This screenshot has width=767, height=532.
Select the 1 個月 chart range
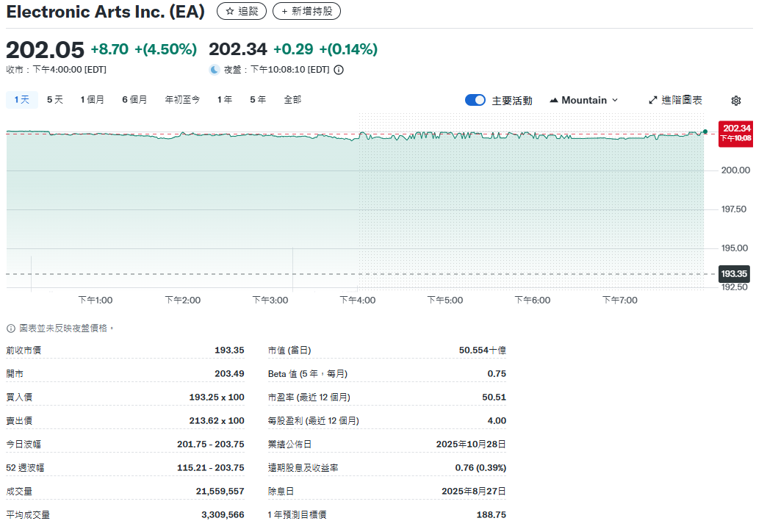(93, 100)
